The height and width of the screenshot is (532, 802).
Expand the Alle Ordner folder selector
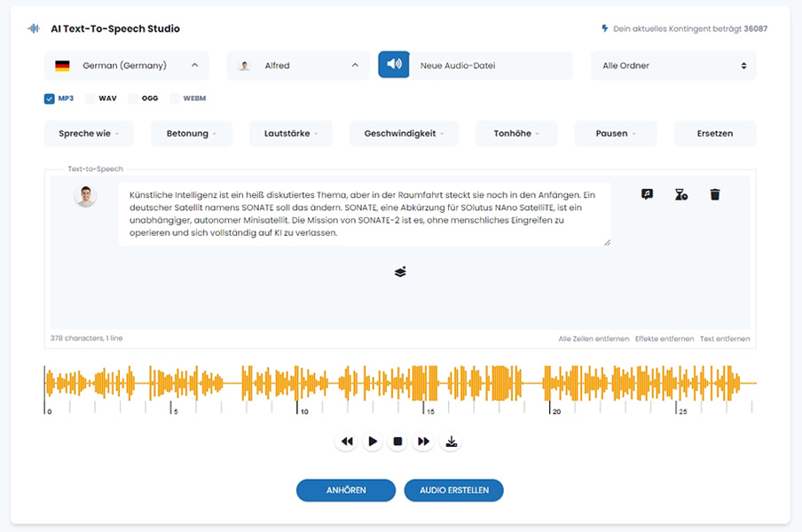pos(673,66)
